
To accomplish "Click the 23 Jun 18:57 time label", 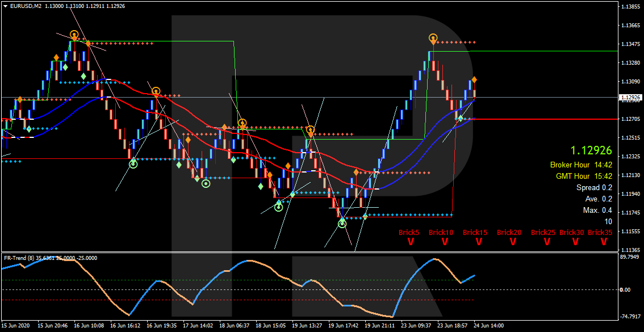I will (453, 325).
